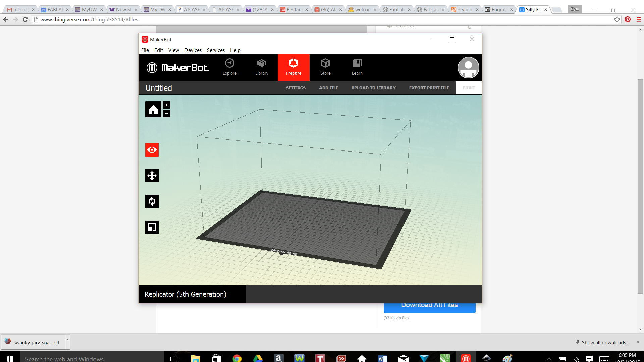Open the MakerBot Store

[x=325, y=67]
